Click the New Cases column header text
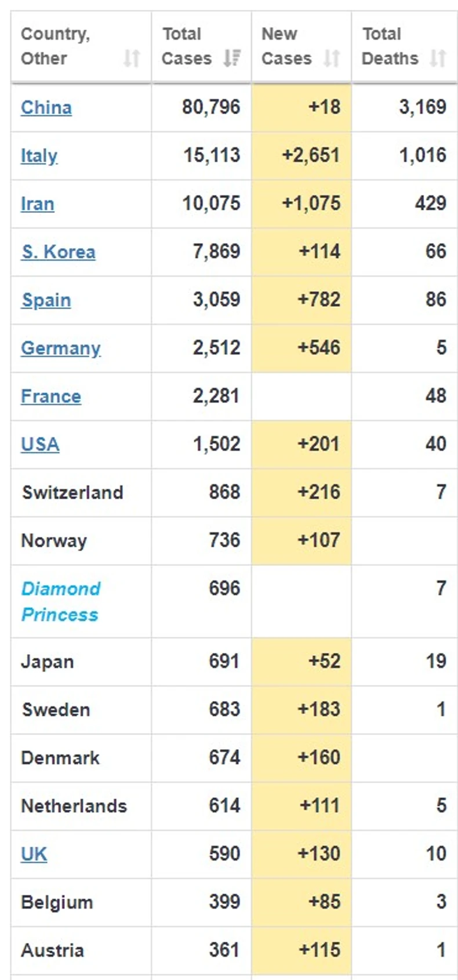Image resolution: width=458 pixels, height=980 pixels. 286,46
